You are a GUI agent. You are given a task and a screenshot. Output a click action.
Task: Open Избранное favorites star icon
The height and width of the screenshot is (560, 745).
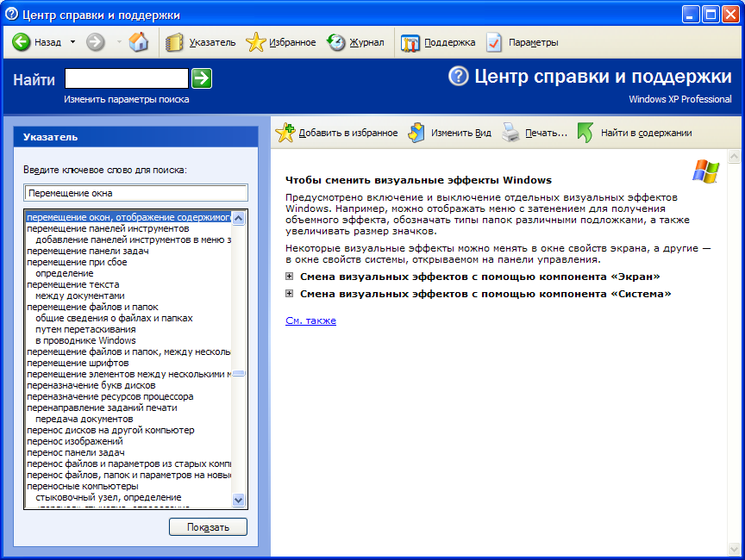click(255, 42)
